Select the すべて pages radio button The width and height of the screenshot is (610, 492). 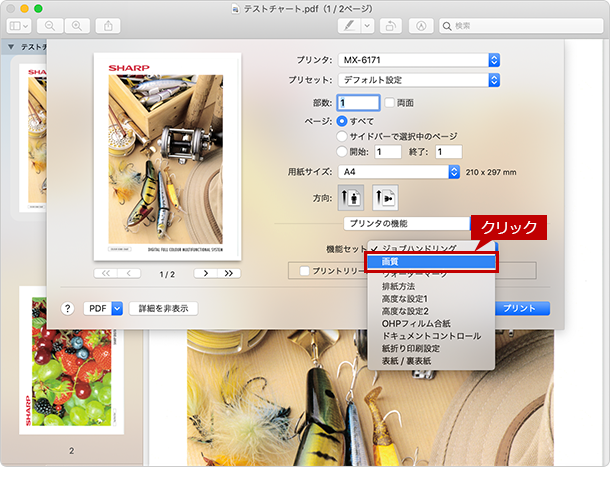342,121
